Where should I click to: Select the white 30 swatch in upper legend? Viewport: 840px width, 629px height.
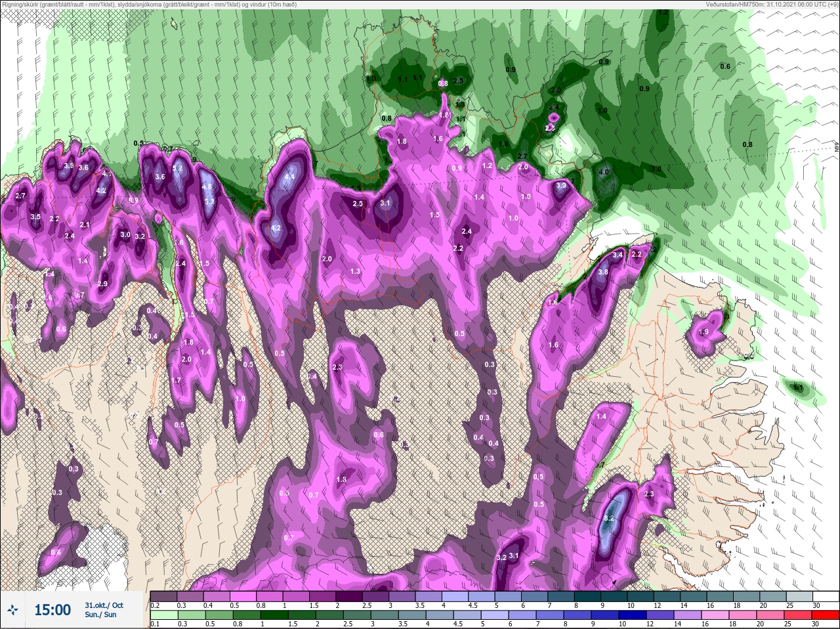[x=825, y=596]
